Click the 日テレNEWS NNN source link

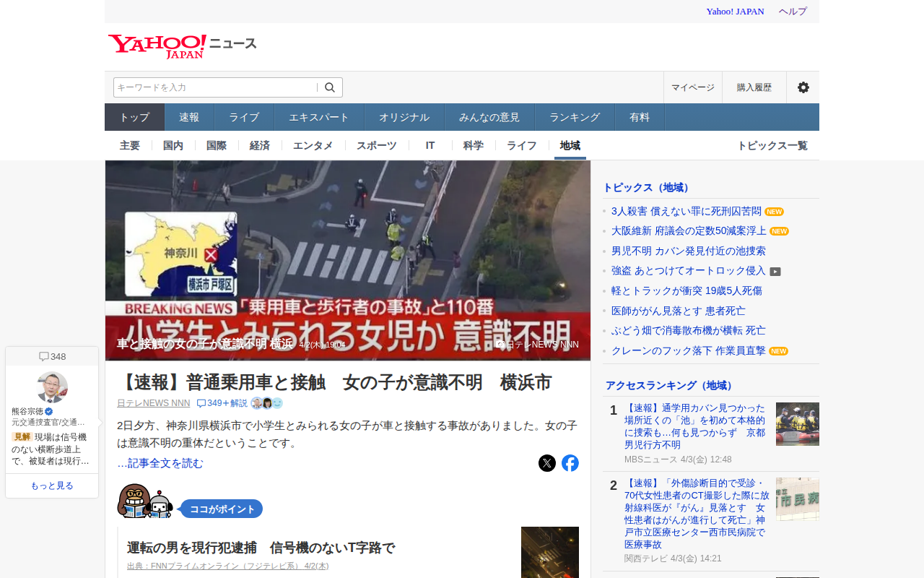tap(154, 403)
